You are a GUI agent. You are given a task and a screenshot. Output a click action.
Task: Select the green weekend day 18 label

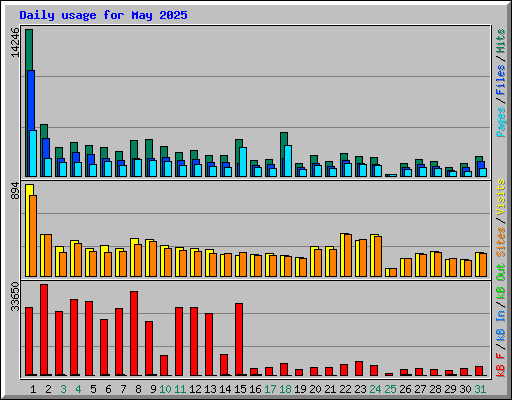(285, 389)
